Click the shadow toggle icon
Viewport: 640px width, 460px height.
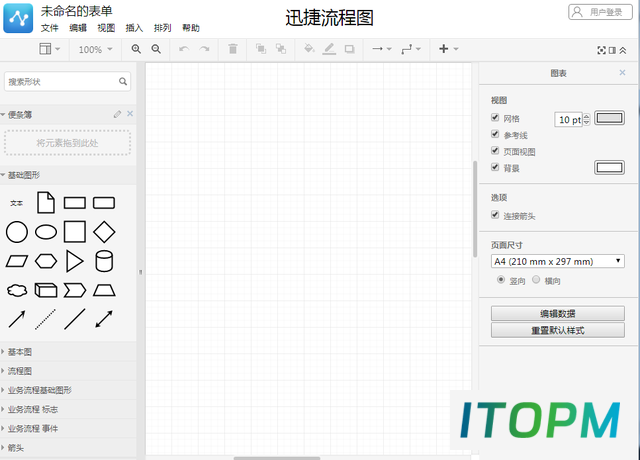[349, 49]
